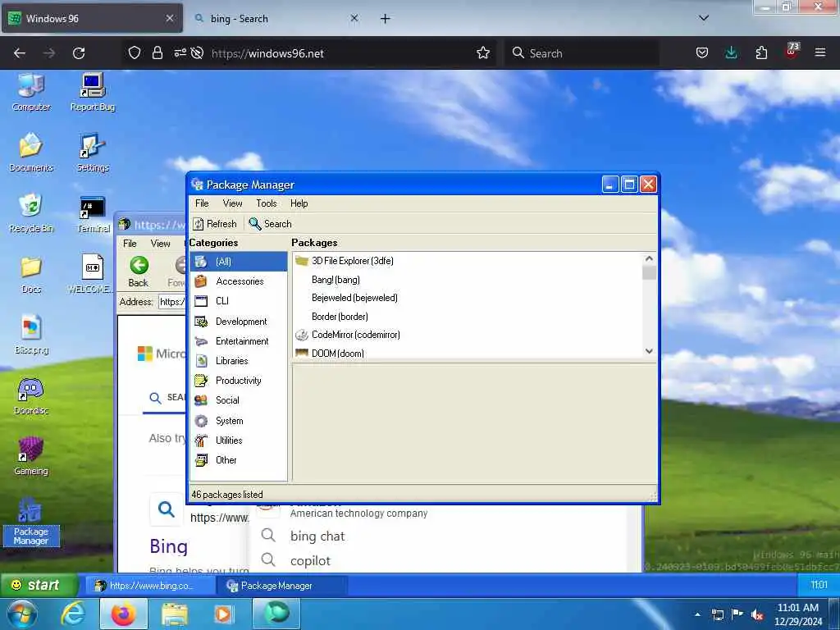
Task: Click the Back button in browser window
Action: tap(139, 272)
